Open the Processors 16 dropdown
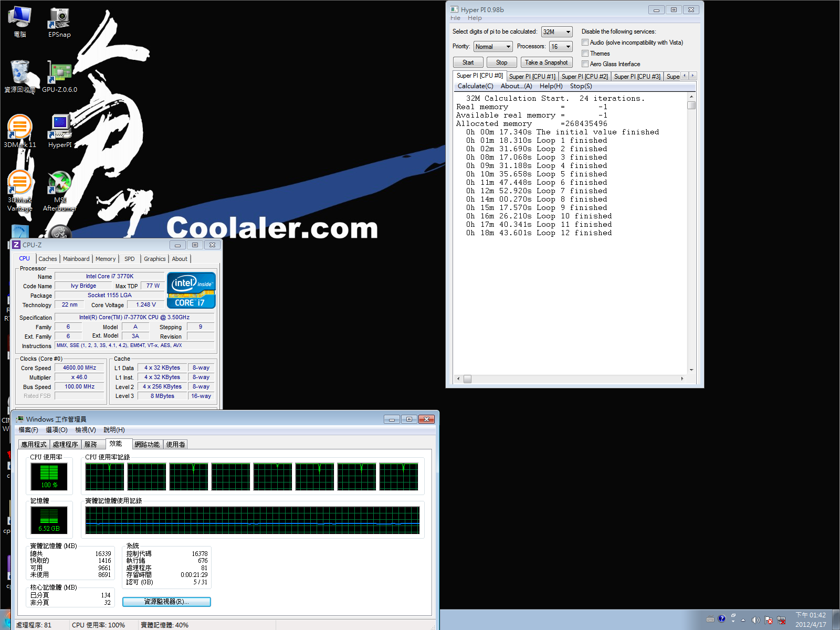Viewport: 840px width, 630px height. click(x=561, y=47)
